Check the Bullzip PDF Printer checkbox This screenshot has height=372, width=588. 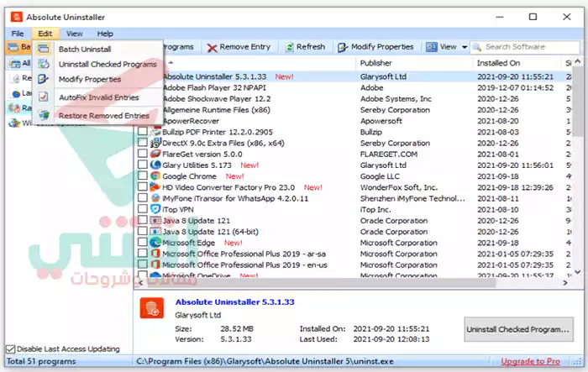point(143,132)
